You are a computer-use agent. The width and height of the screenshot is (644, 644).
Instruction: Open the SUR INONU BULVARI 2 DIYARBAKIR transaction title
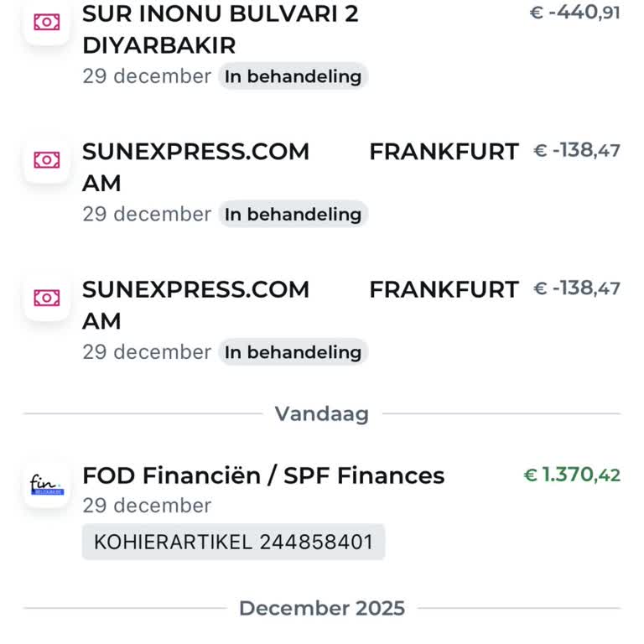(x=220, y=29)
